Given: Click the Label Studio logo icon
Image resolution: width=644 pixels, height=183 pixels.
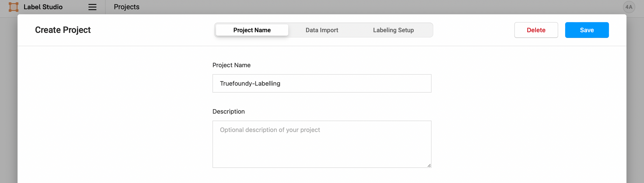Looking at the screenshot, I should [14, 7].
